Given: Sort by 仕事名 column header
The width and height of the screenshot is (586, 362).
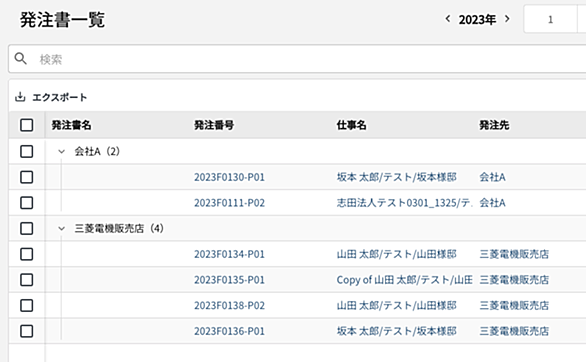Looking at the screenshot, I should pyautogui.click(x=351, y=125).
